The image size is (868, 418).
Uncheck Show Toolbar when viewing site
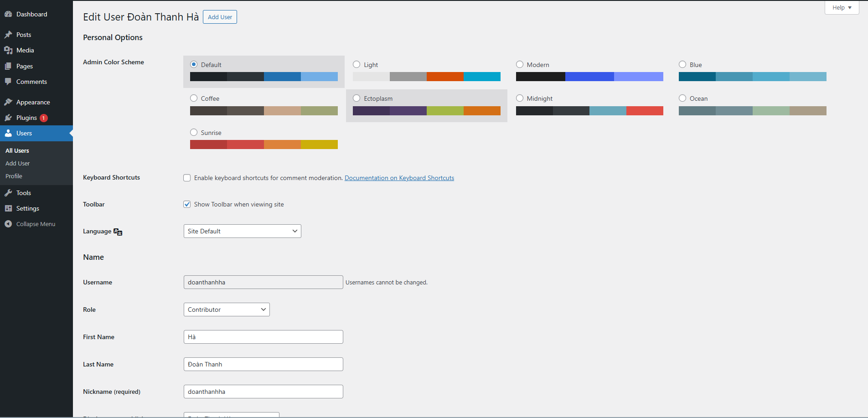[x=187, y=204]
